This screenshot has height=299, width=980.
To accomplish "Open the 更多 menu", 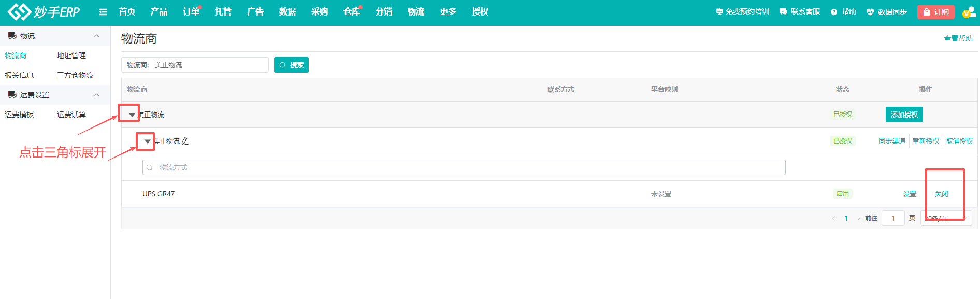I will point(448,11).
